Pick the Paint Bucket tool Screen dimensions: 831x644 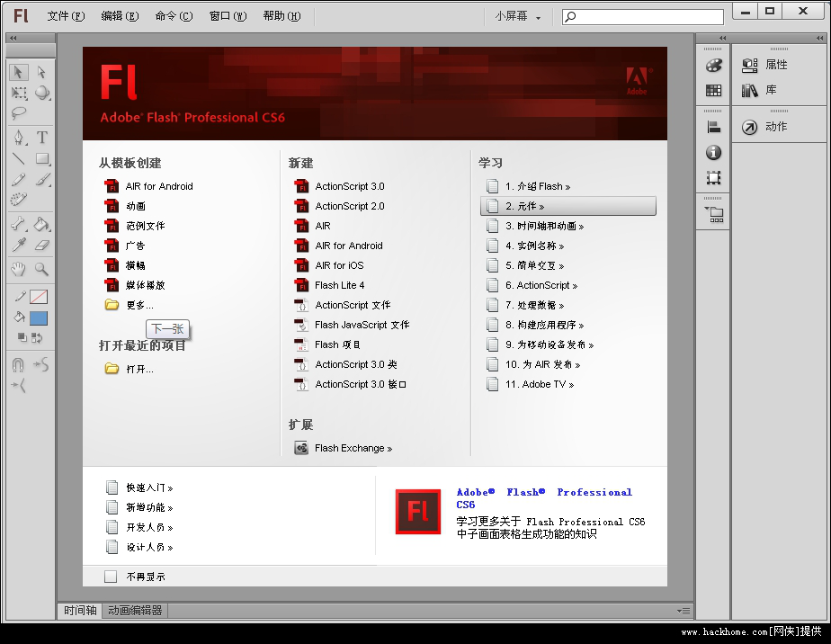pos(41,224)
